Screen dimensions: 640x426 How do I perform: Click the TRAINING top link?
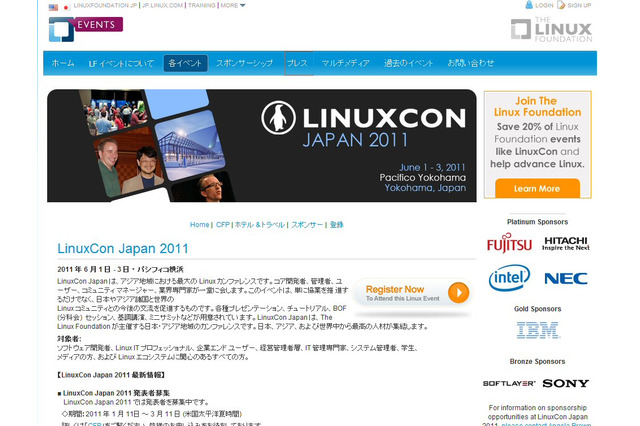tap(202, 5)
